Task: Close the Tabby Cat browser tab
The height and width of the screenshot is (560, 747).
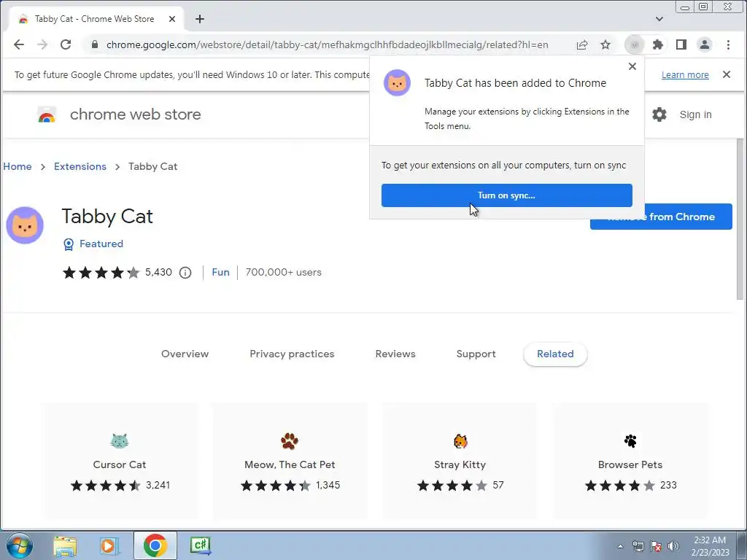Action: click(172, 19)
